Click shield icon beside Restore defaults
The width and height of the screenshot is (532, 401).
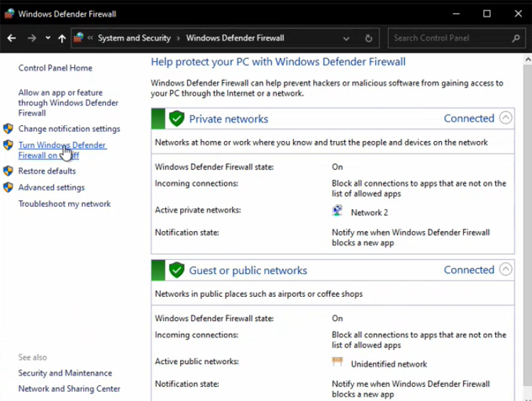pos(8,171)
